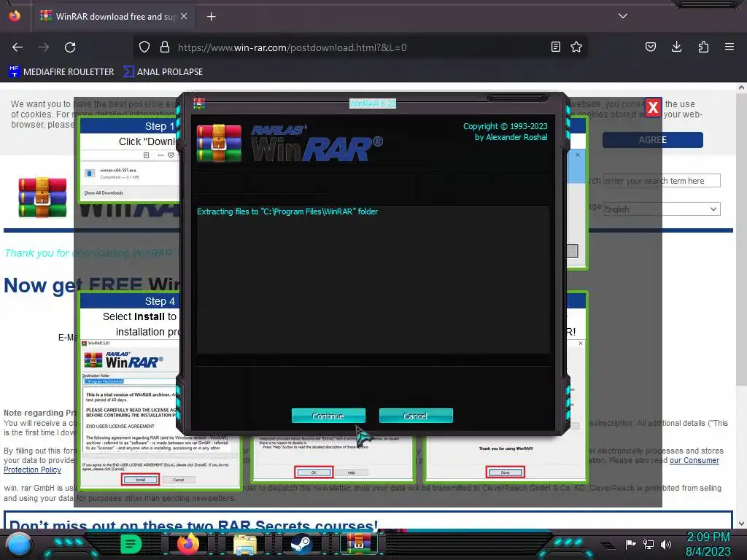Click the 'Copyright © 1993-2023' text in the installer
Viewport: 747px width, 560px height.
(506, 126)
